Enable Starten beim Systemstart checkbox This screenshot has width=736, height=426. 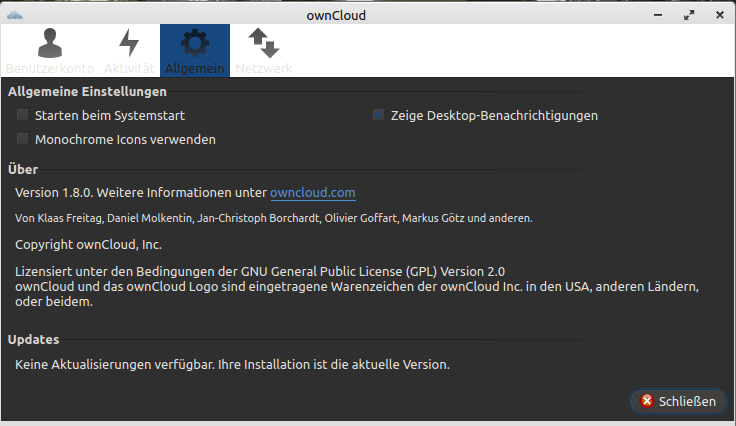coord(22,115)
